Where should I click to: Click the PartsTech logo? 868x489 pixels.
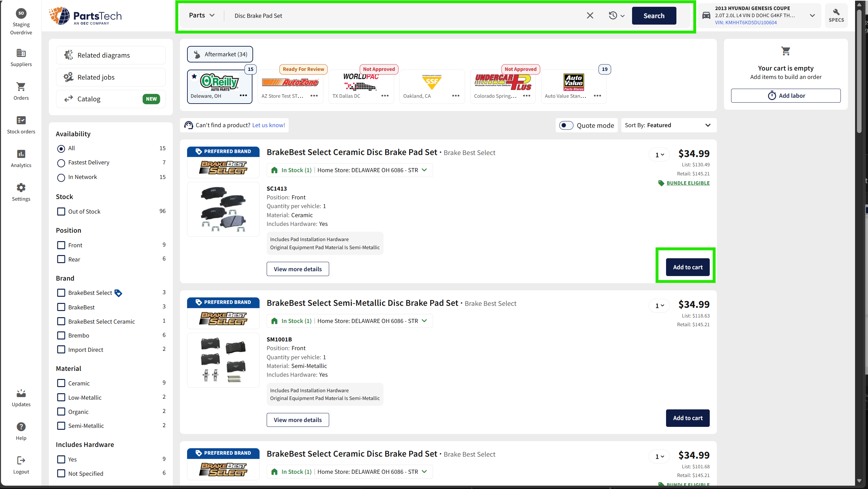click(x=85, y=16)
